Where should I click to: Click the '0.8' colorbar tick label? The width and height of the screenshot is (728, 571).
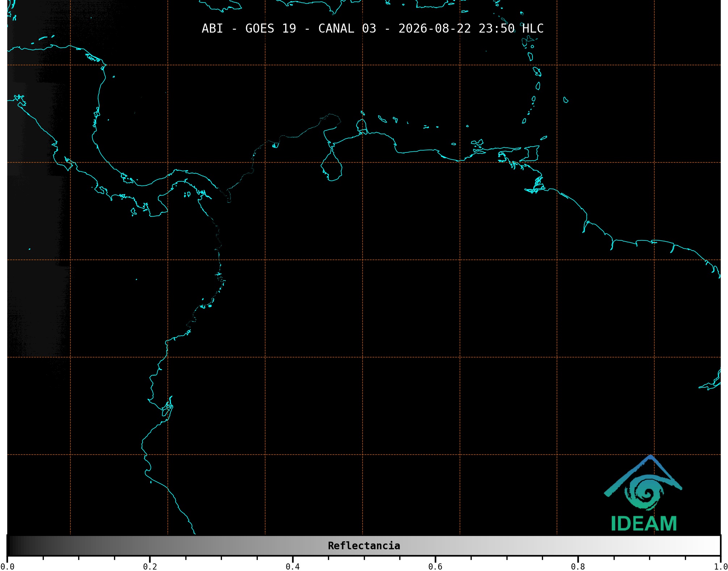(x=578, y=567)
